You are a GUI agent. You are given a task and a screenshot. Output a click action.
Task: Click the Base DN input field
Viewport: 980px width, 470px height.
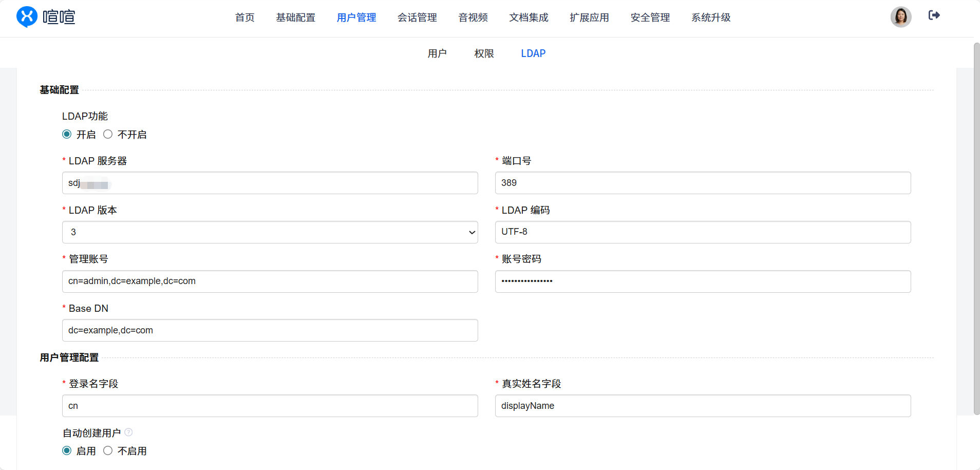coord(270,330)
